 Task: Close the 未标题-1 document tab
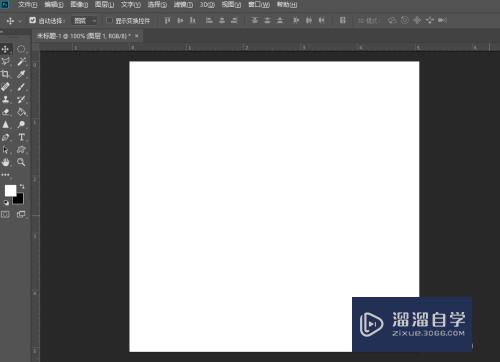pos(137,36)
